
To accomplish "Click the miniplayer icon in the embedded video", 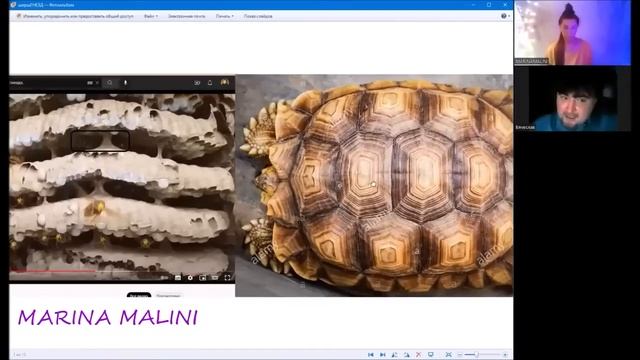I will [203, 278].
